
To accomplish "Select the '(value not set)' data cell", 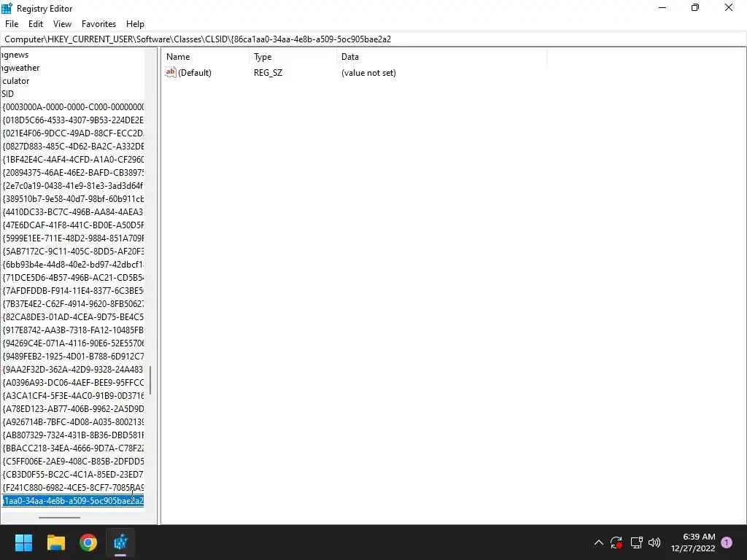I will tap(368, 73).
